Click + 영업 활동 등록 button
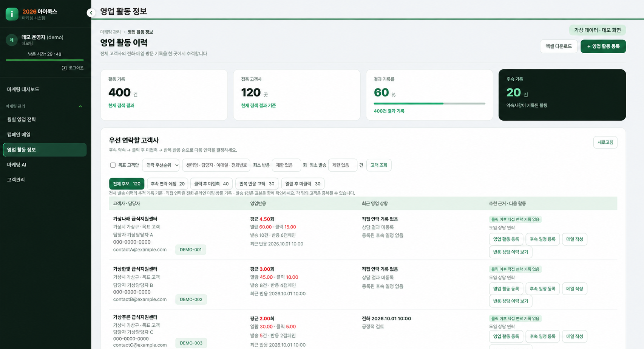The height and width of the screenshot is (349, 644). click(x=603, y=47)
